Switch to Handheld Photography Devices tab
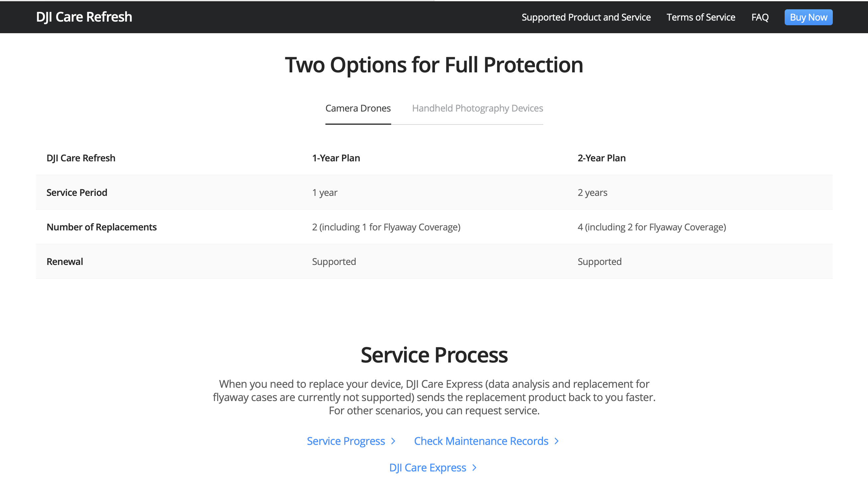This screenshot has height=494, width=868. 477,108
